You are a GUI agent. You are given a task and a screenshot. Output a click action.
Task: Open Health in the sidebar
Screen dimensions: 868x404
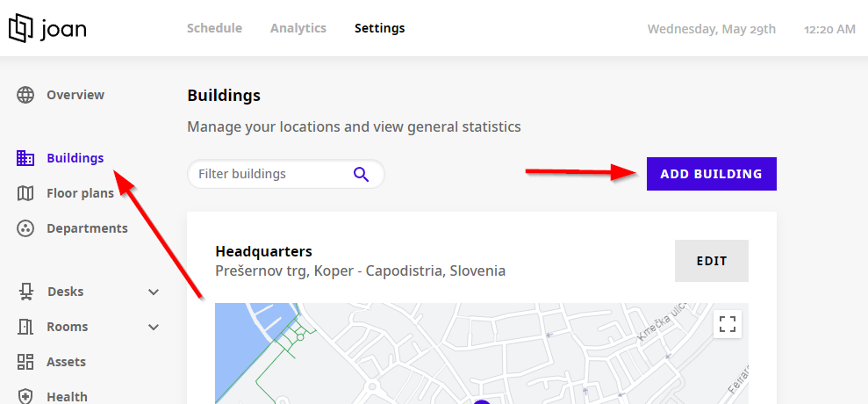tap(67, 397)
